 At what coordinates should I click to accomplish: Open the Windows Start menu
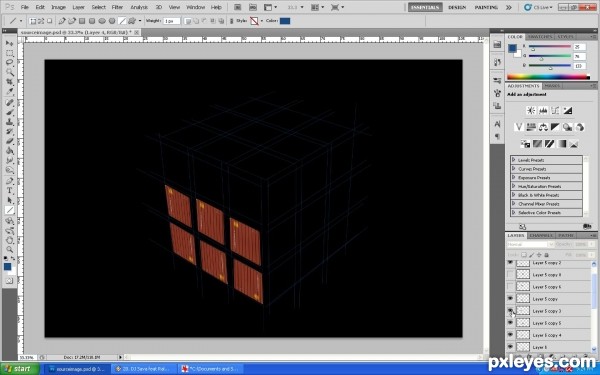[20, 369]
